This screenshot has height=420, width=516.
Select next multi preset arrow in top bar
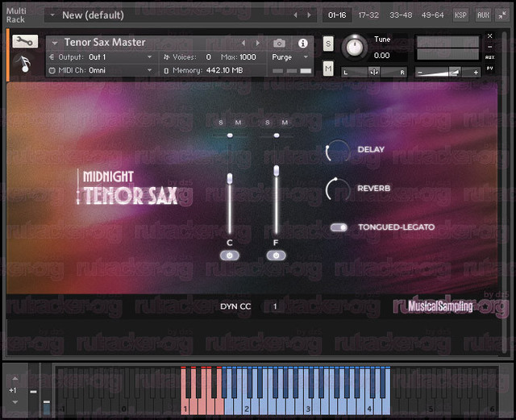tap(309, 15)
